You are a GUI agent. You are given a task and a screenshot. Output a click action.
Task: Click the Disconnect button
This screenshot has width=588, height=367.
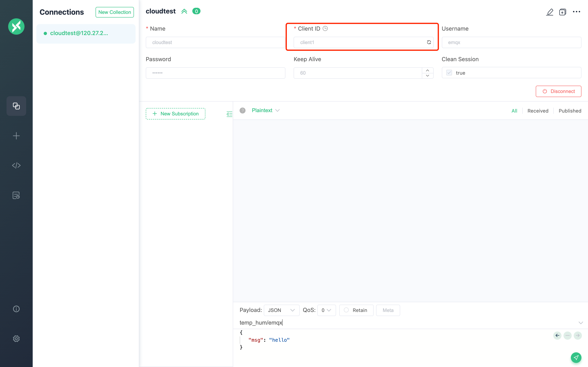(558, 91)
